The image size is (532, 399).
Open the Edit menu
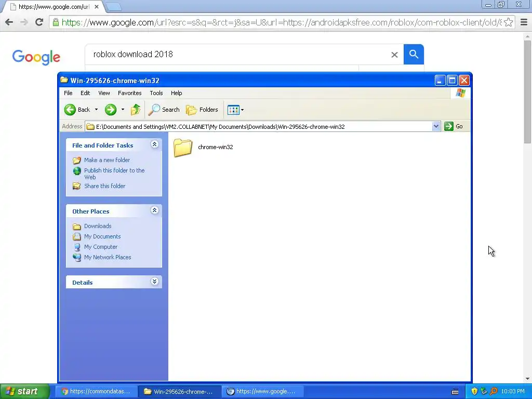tap(85, 93)
